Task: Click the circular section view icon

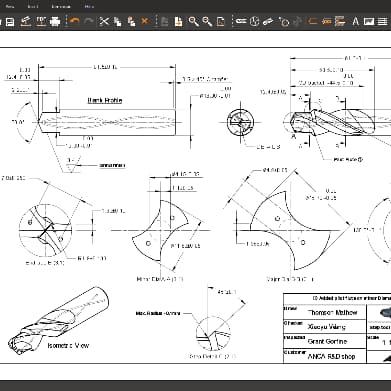Action: (254, 21)
